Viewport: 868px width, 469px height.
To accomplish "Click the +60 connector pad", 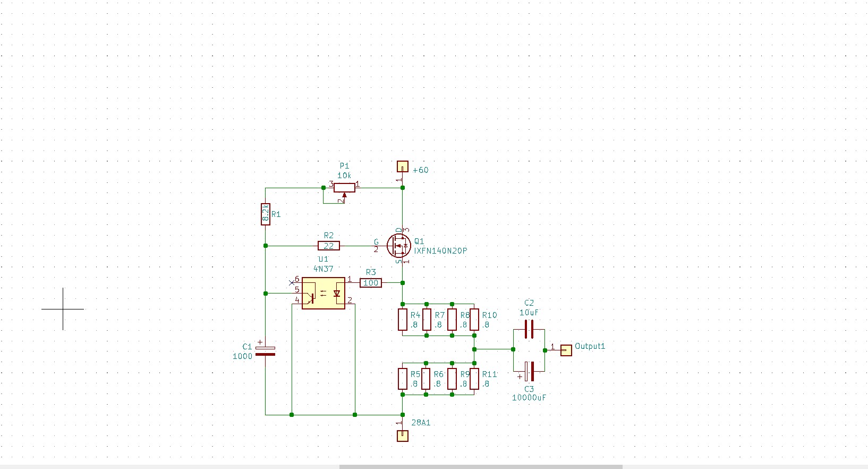I will pyautogui.click(x=403, y=167).
